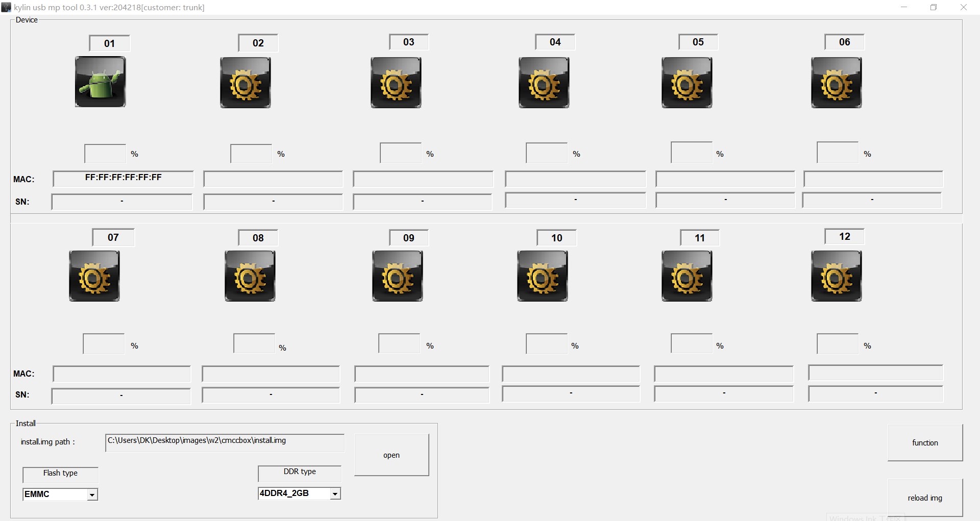Click the Android robot icon for device 01
The width and height of the screenshot is (980, 521).
[x=100, y=82]
